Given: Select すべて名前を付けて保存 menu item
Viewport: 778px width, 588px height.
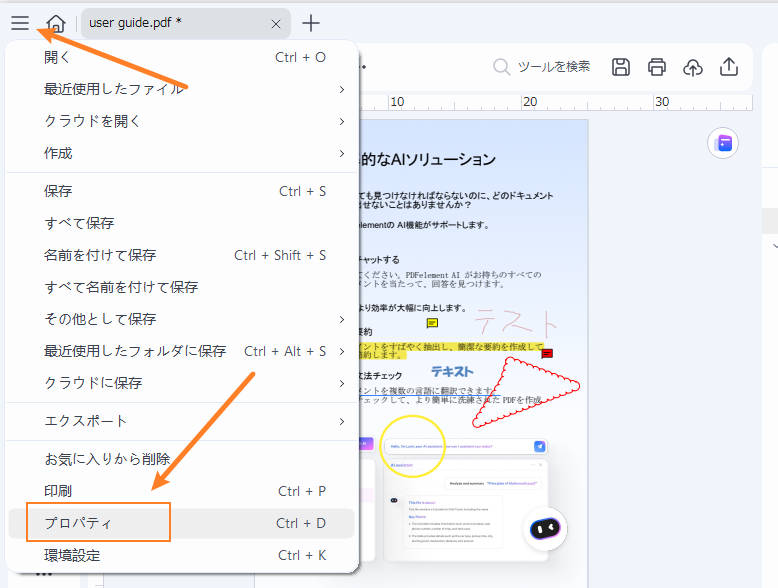Looking at the screenshot, I should pos(182,287).
